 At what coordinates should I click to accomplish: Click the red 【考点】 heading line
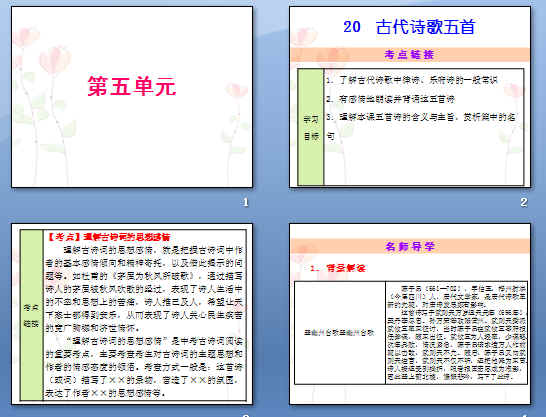(108, 237)
